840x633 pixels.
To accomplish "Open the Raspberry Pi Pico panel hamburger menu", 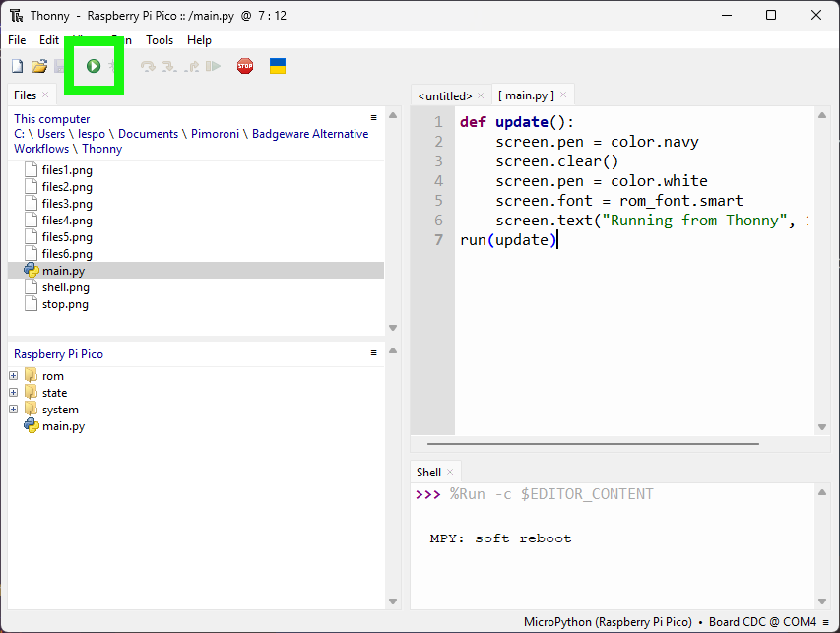I will 374,352.
